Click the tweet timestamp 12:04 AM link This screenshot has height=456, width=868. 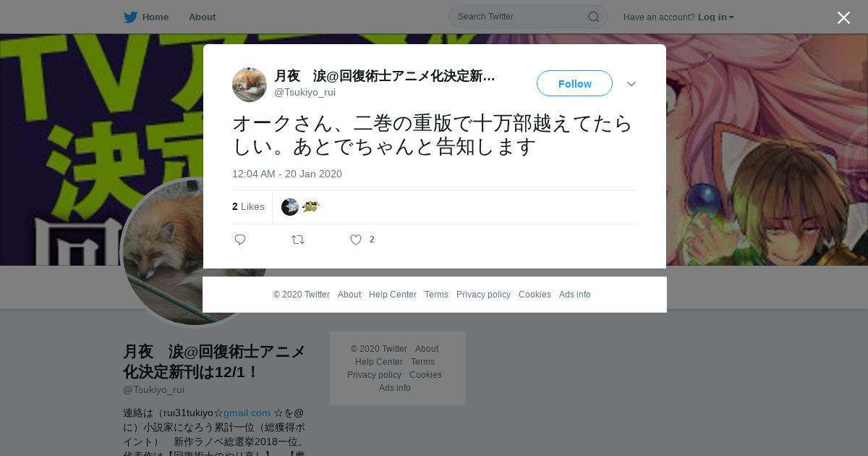tap(287, 174)
